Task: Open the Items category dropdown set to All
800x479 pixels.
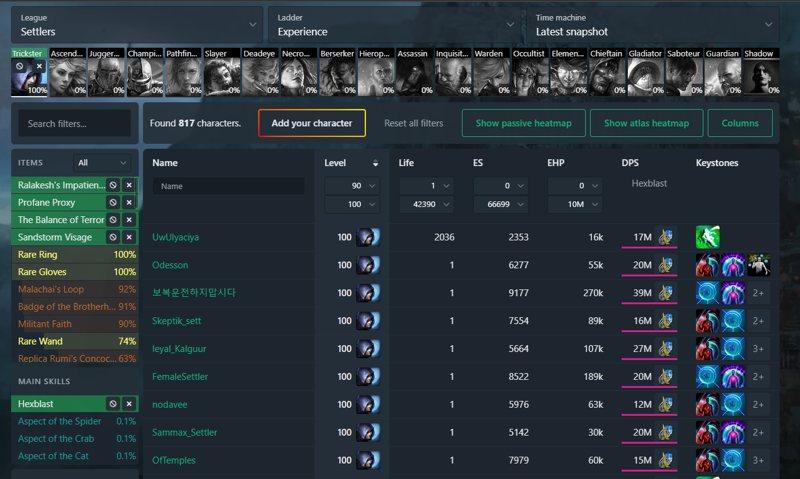Action: point(102,163)
